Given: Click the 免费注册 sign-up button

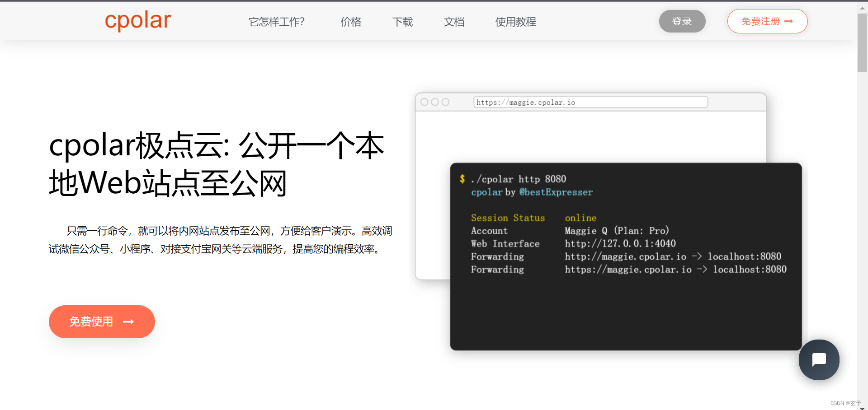Looking at the screenshot, I should point(767,21).
